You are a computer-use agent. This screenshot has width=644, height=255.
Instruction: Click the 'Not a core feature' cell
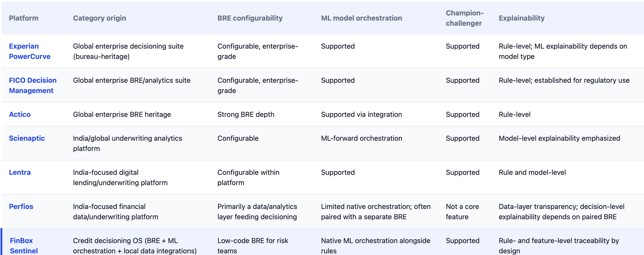(462, 212)
